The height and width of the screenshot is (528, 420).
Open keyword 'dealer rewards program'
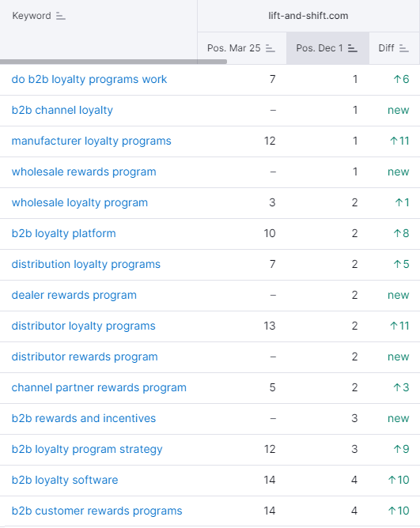(x=74, y=295)
